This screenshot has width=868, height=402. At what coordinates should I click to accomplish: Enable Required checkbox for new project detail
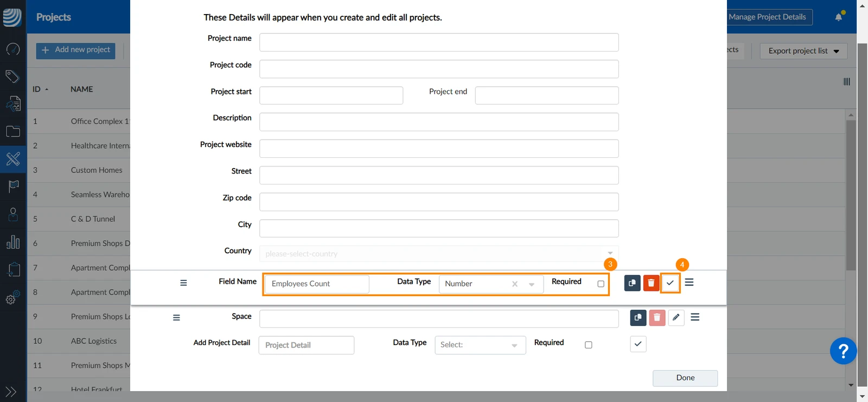click(x=588, y=345)
